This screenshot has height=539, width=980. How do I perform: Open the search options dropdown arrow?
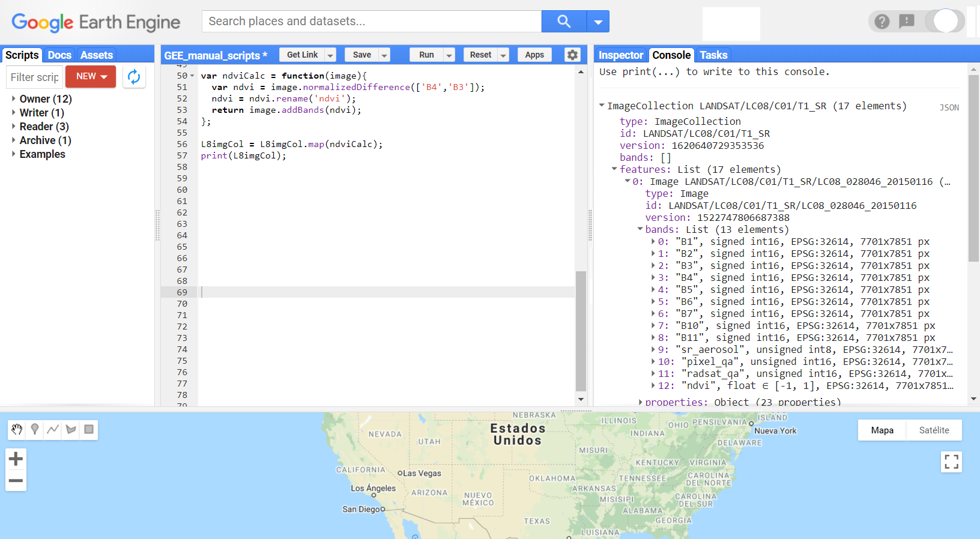click(x=598, y=22)
